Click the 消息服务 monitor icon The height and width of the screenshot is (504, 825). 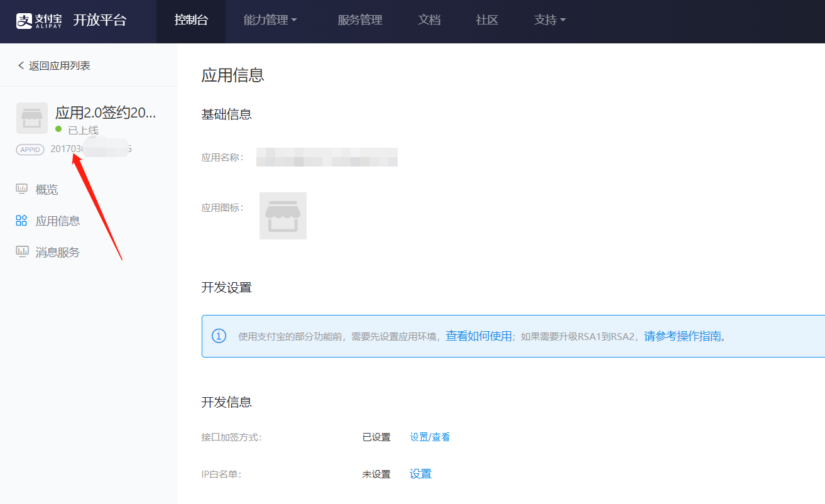pos(22,252)
